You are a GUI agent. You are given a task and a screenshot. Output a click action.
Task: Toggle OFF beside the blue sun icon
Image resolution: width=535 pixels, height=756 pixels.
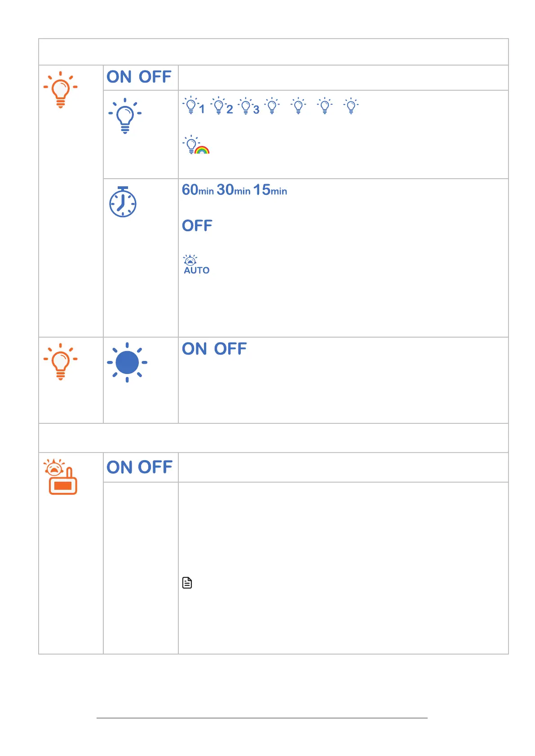[x=230, y=349]
